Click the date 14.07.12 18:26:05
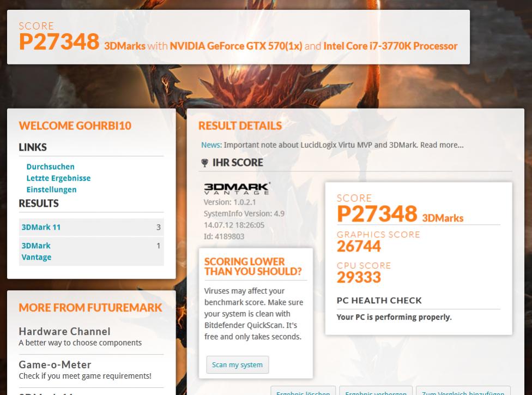 click(x=234, y=225)
